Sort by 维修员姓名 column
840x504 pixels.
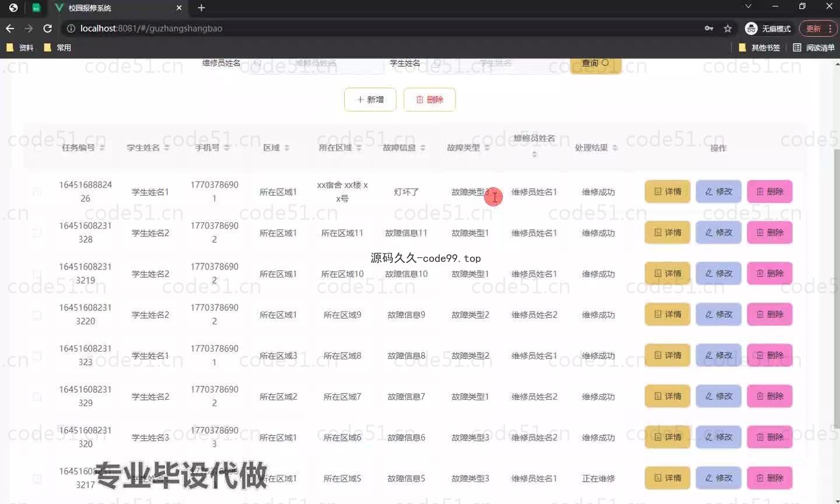coord(534,154)
